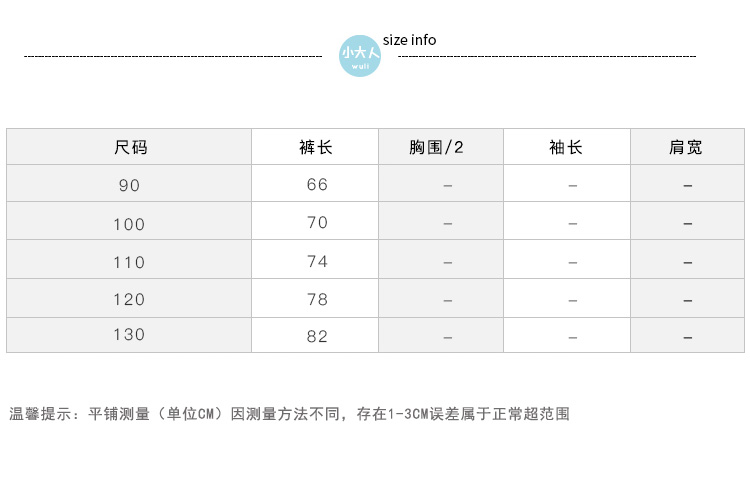Click pants length value 66
Viewport: 750px width, 477px height.
coord(317,185)
